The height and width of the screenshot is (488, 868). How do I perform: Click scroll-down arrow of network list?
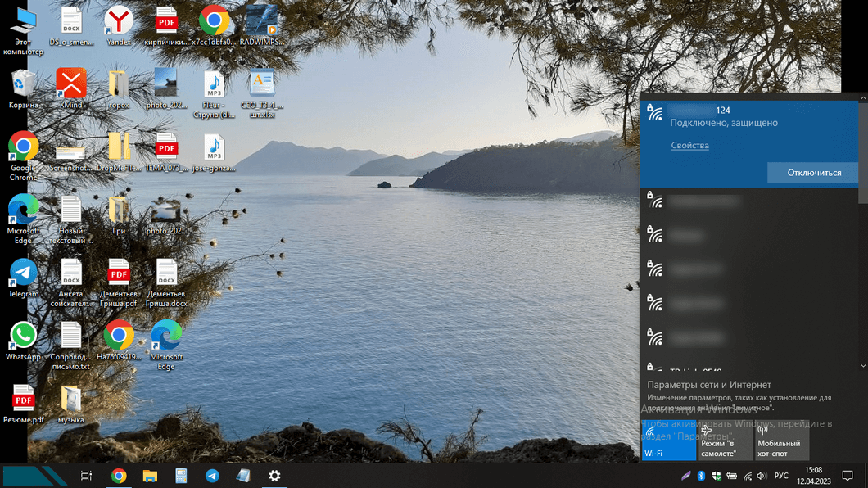[x=863, y=366]
